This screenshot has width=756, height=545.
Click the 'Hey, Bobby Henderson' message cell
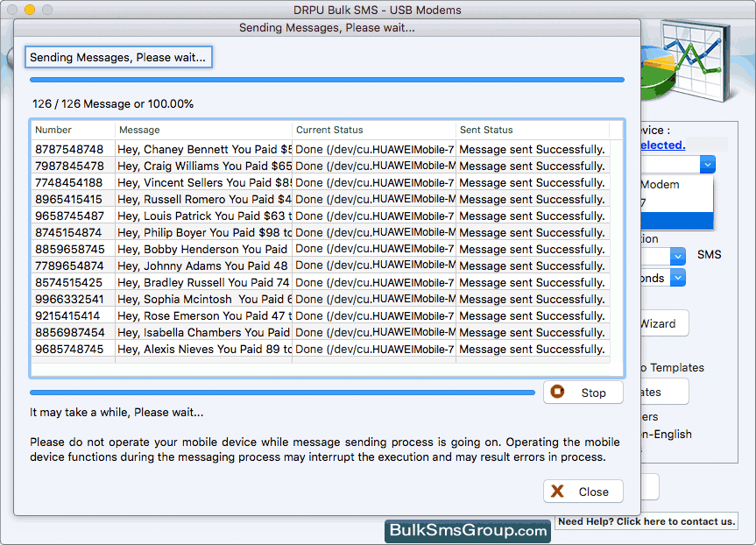coord(204,249)
